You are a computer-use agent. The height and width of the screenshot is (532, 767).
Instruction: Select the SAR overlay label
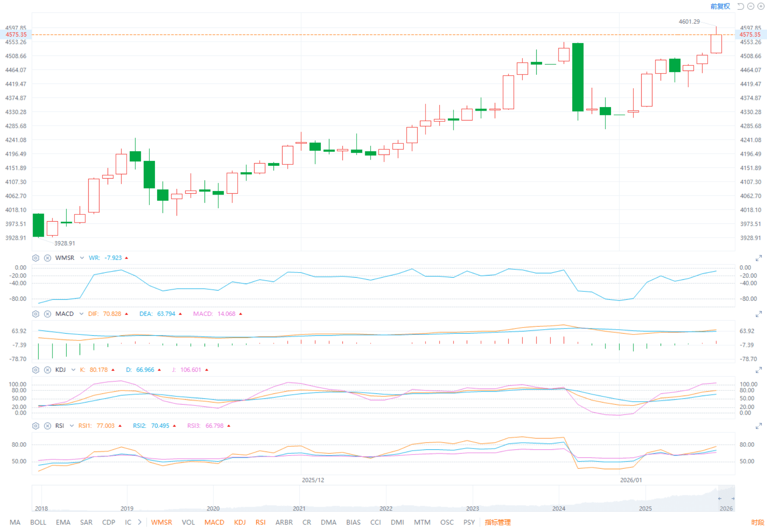click(86, 522)
